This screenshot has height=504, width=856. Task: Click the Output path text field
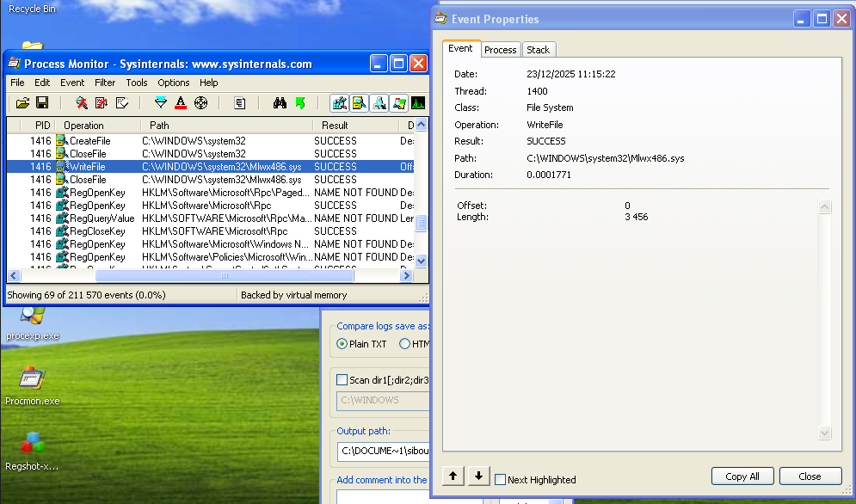pyautogui.click(x=383, y=451)
